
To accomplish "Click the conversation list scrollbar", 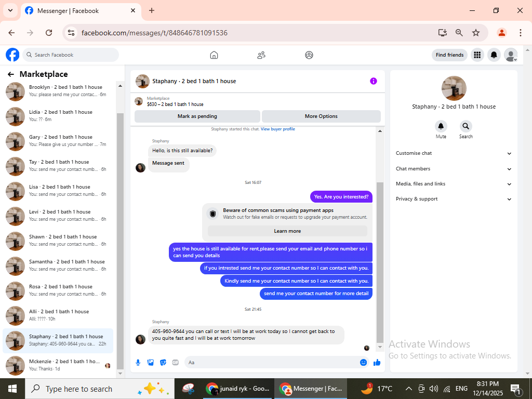I will [120, 241].
